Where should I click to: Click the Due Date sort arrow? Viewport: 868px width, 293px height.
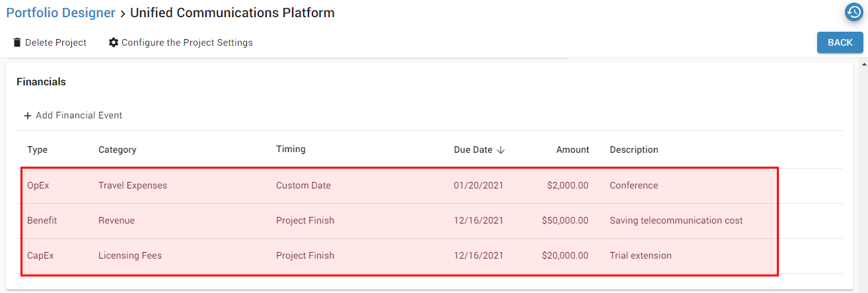(501, 150)
